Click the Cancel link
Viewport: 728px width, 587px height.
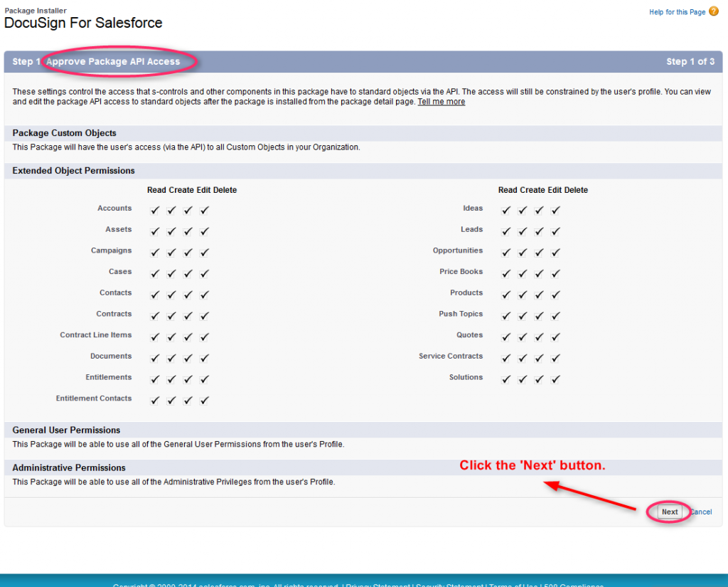click(700, 512)
